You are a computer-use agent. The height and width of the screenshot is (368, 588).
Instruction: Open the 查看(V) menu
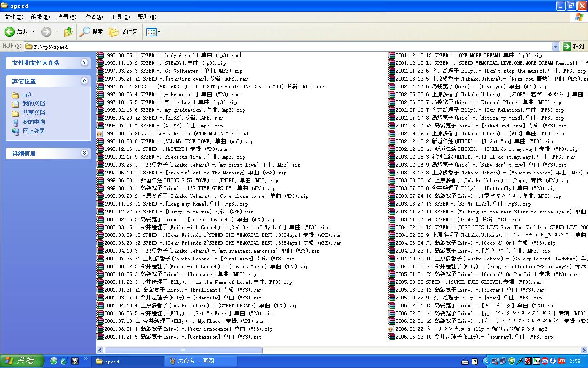point(67,17)
